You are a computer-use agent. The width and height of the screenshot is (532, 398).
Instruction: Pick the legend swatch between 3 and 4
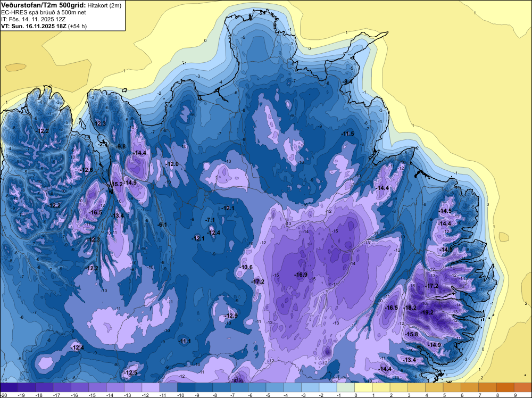coord(417,387)
